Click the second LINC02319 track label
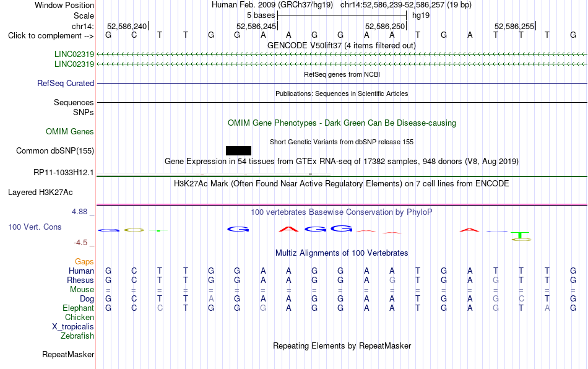588x369 pixels. point(74,64)
